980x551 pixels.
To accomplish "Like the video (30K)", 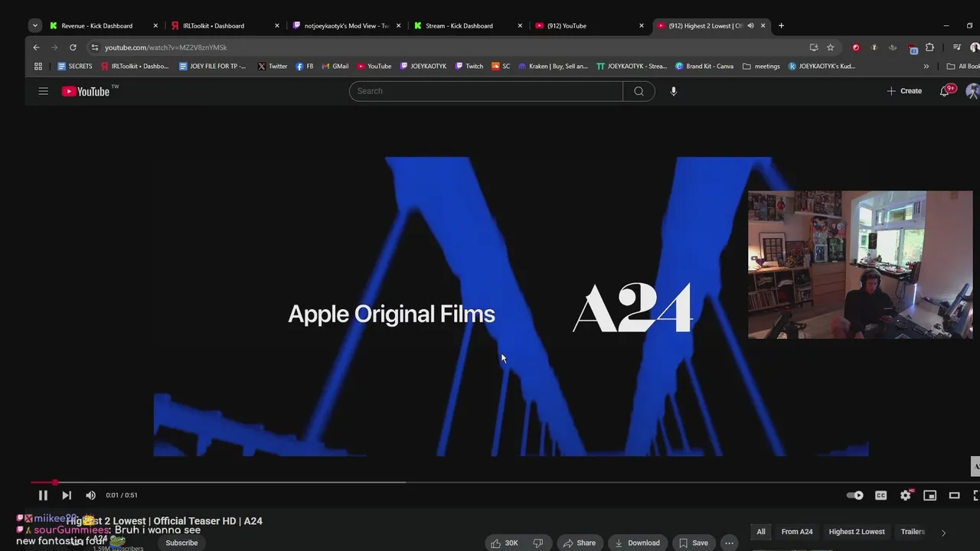I will (x=505, y=543).
